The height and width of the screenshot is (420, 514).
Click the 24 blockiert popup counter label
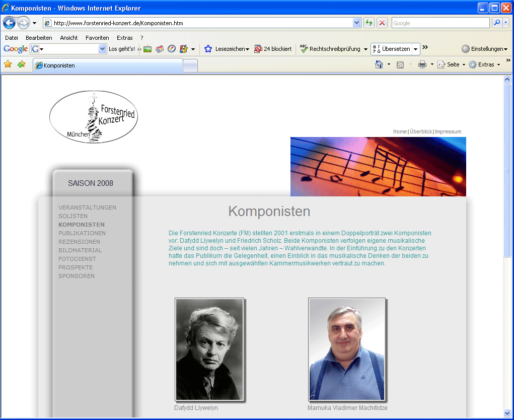tap(277, 49)
